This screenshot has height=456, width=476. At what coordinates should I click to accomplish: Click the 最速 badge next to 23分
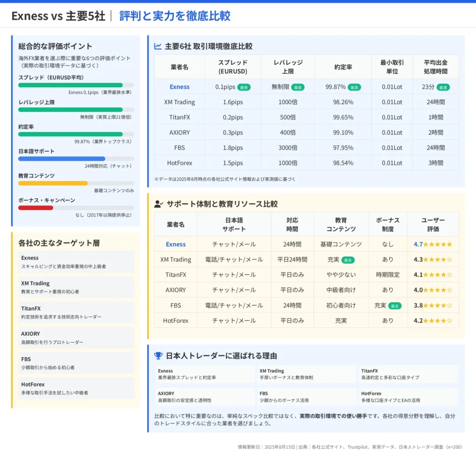point(443,87)
